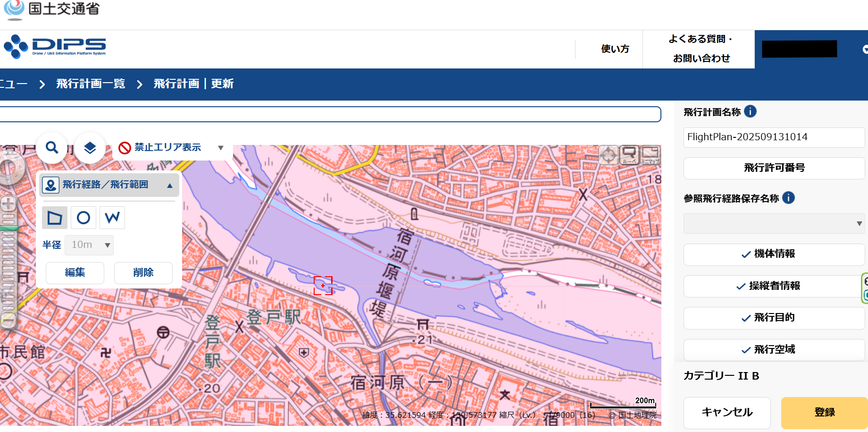Image resolution: width=868 pixels, height=432 pixels.
Task: Select the circle drawing tool
Action: pyautogui.click(x=83, y=218)
